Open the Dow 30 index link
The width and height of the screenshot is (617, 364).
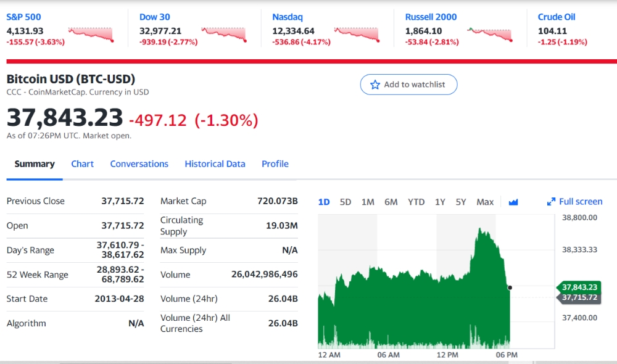pyautogui.click(x=154, y=17)
